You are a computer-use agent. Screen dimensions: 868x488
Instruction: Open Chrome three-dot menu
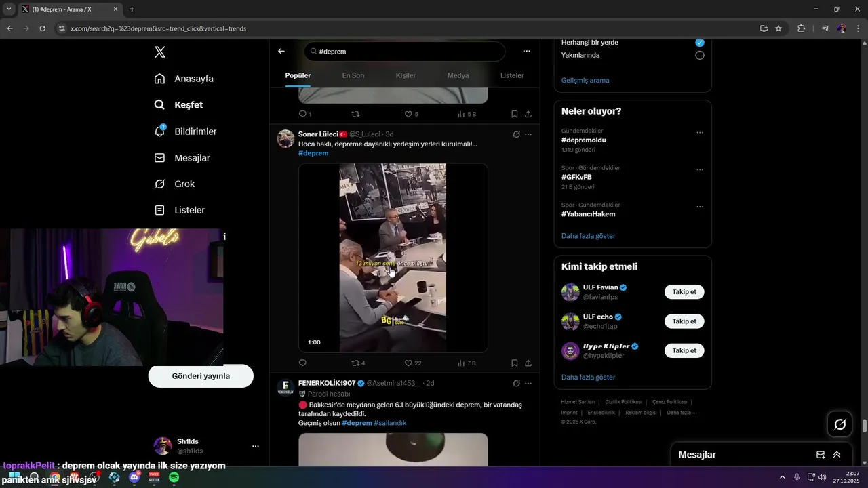[859, 28]
